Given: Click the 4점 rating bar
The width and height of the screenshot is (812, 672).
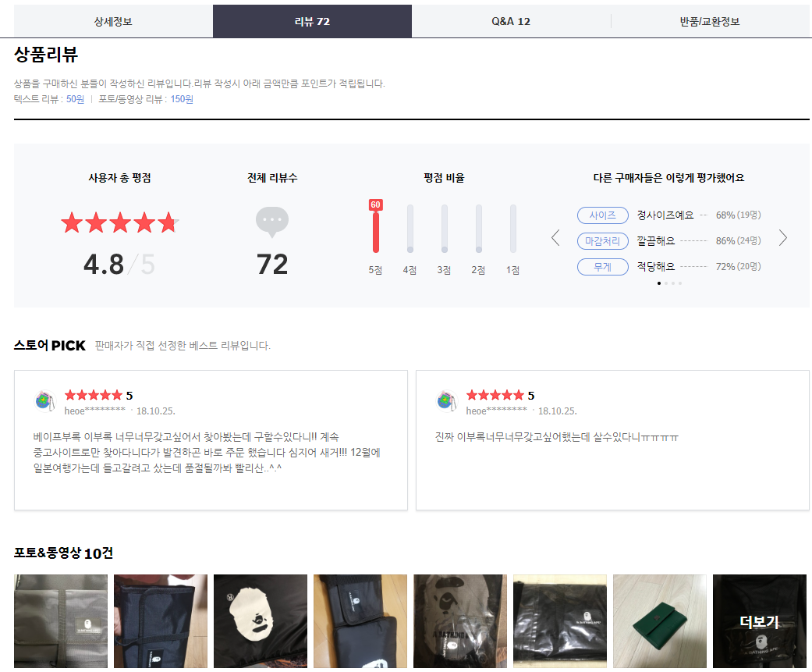Looking at the screenshot, I should pos(410,229).
